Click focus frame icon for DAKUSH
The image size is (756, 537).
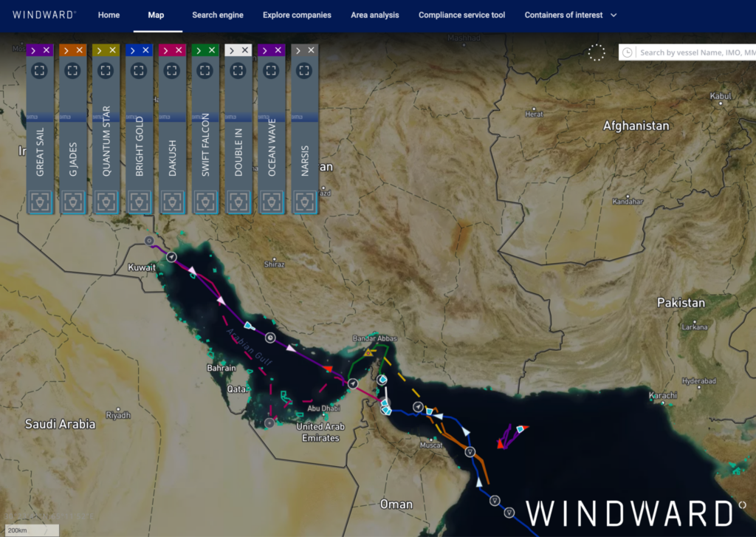171,71
